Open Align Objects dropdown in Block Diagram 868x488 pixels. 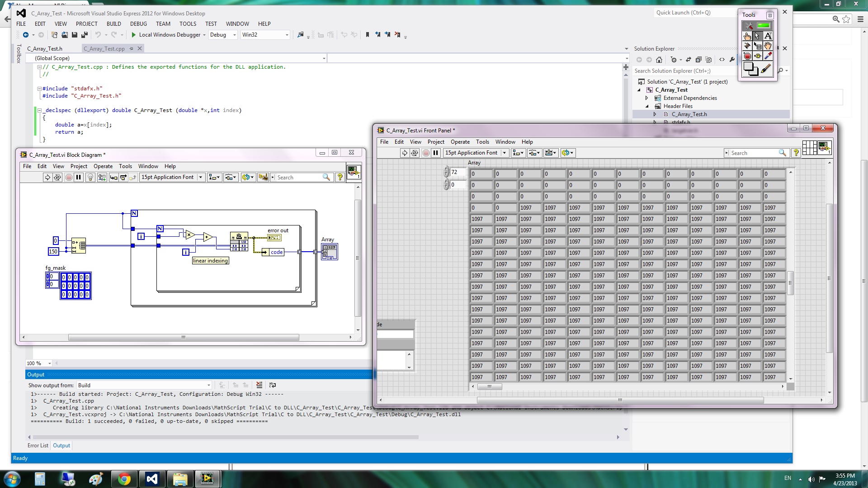(214, 178)
